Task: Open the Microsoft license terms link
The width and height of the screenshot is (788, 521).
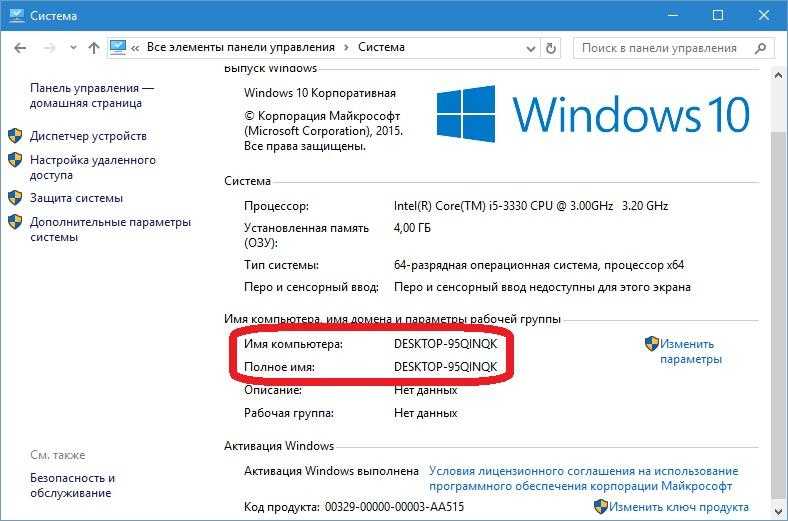Action: [x=583, y=479]
